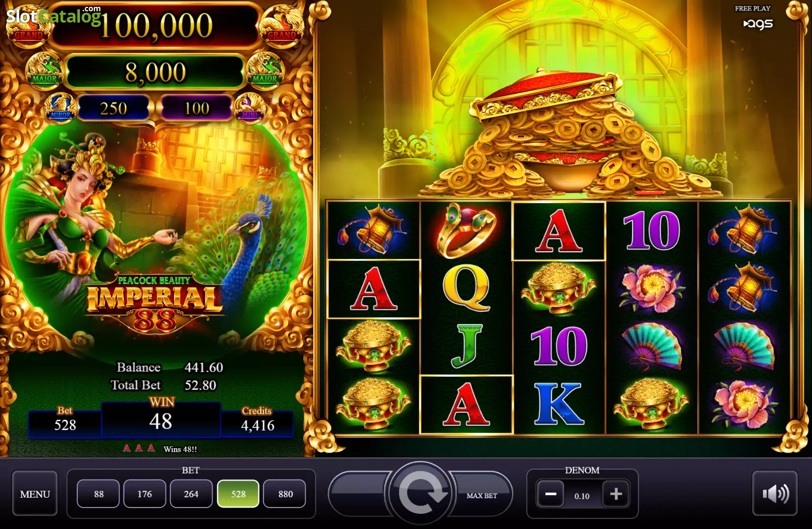Select the 176 bet option
Image resolution: width=812 pixels, height=529 pixels.
coord(145,494)
